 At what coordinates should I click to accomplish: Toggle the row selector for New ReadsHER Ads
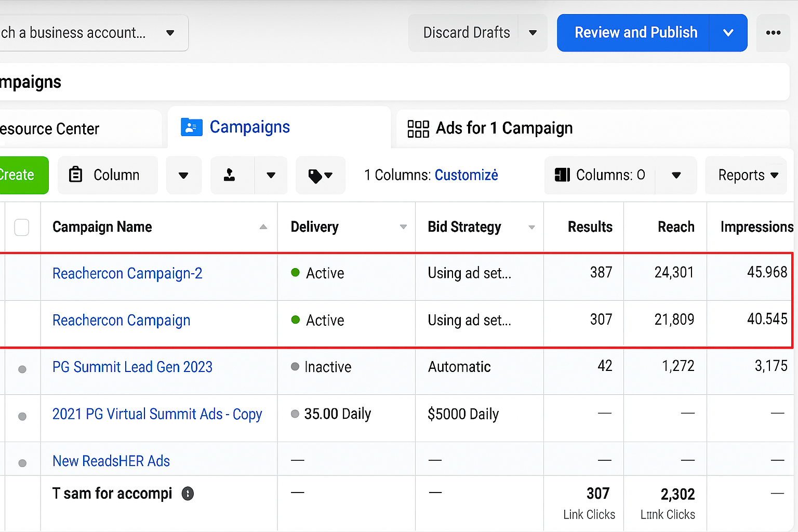click(x=22, y=463)
